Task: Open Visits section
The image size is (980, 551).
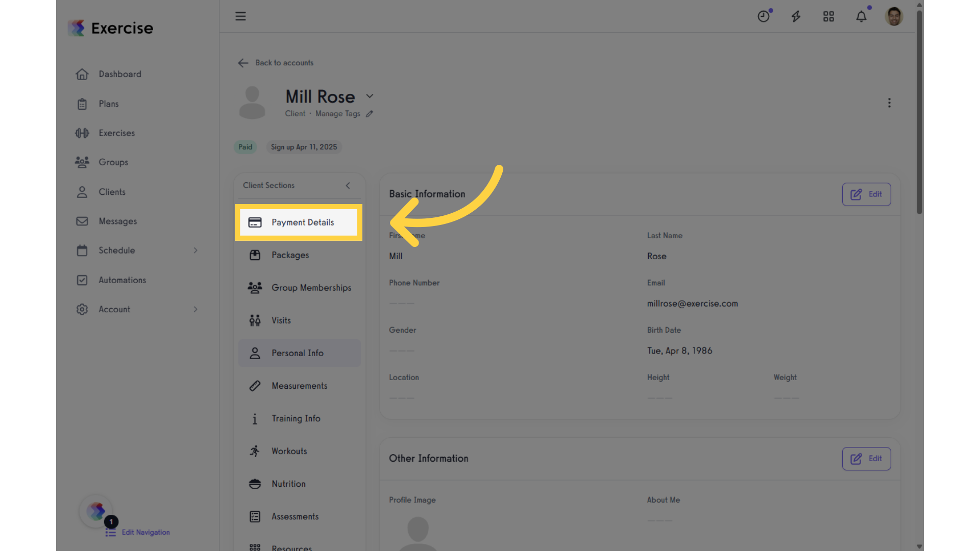Action: (x=300, y=320)
